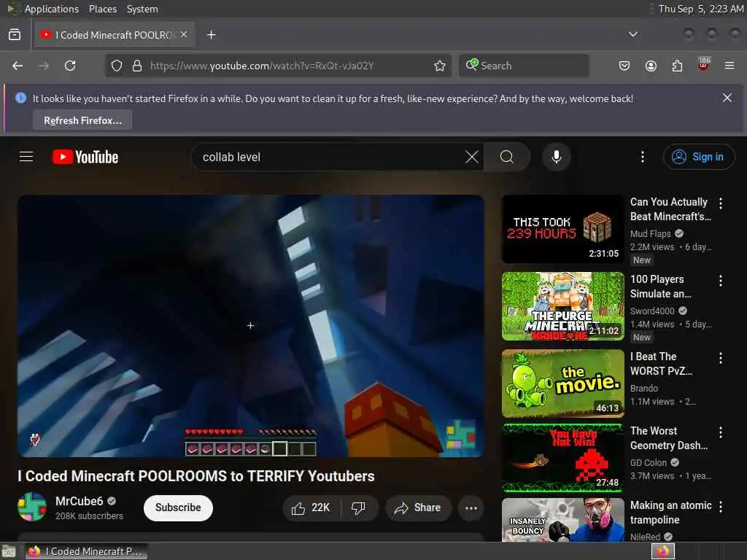Switch to Firefox taskbar window button
The height and width of the screenshot is (560, 747).
[86, 551]
